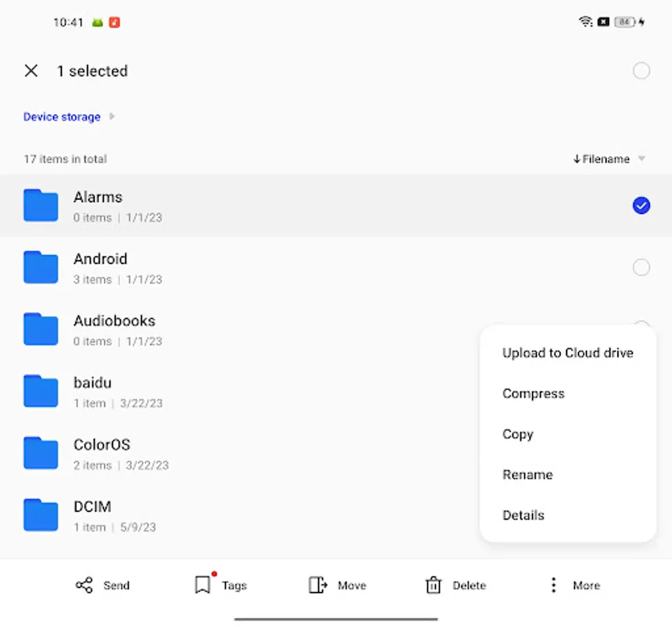Viewport: 672px width, 627px height.
Task: Open the Filename sort dropdown
Action: coord(609,159)
